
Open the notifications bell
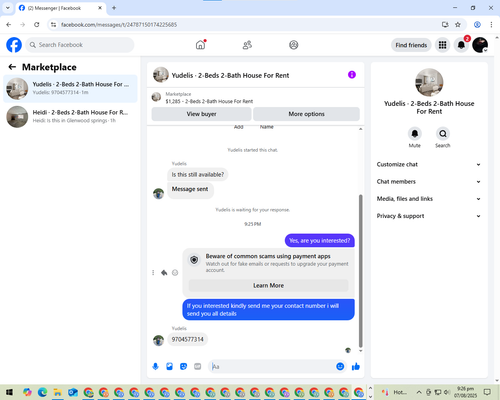point(461,45)
